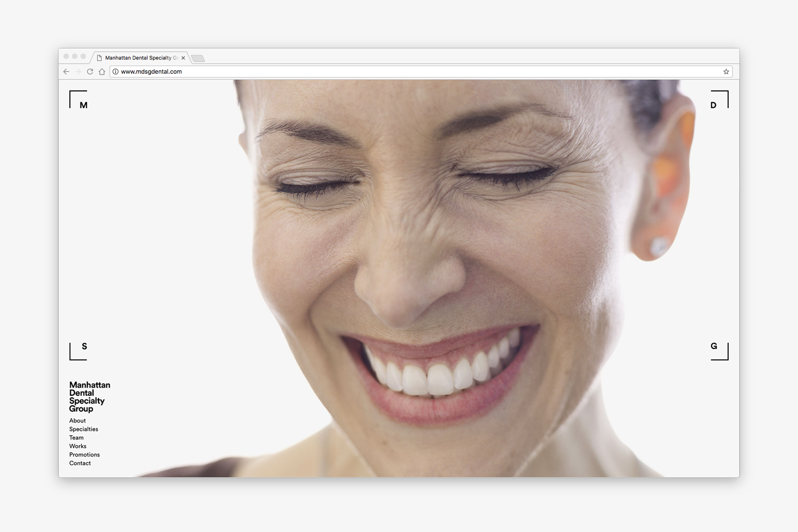Image resolution: width=798 pixels, height=532 pixels.
Task: Open a new tab with the new-tab button
Action: click(198, 58)
